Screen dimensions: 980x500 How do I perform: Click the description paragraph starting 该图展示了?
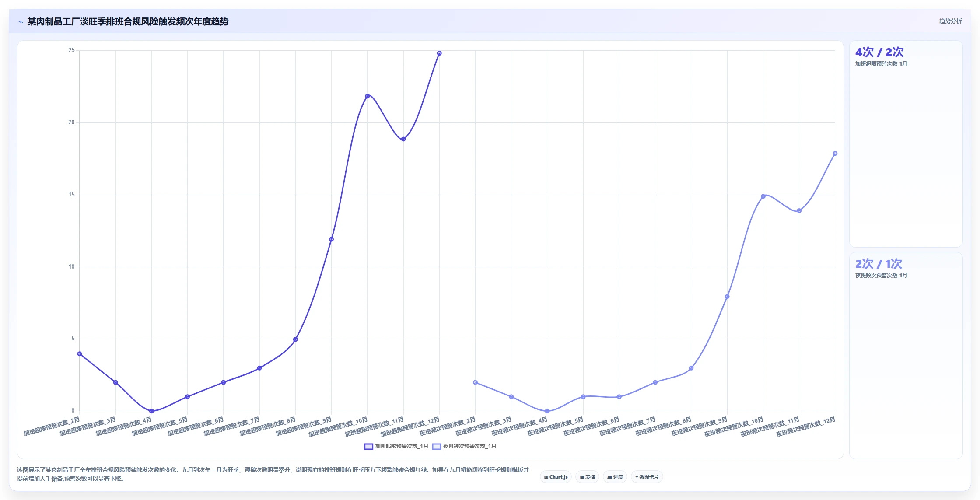273,474
